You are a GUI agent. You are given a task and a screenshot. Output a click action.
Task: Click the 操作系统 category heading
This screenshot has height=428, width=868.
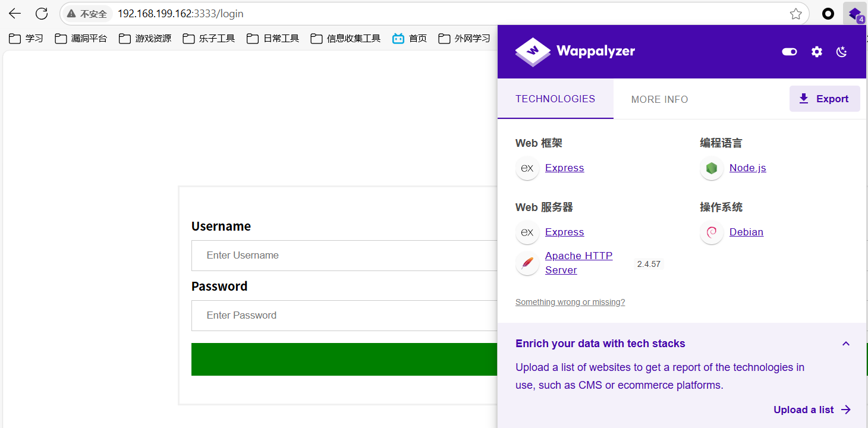click(x=721, y=207)
